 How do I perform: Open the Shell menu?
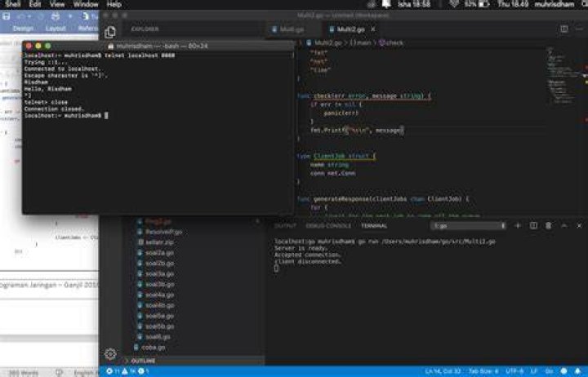point(12,5)
